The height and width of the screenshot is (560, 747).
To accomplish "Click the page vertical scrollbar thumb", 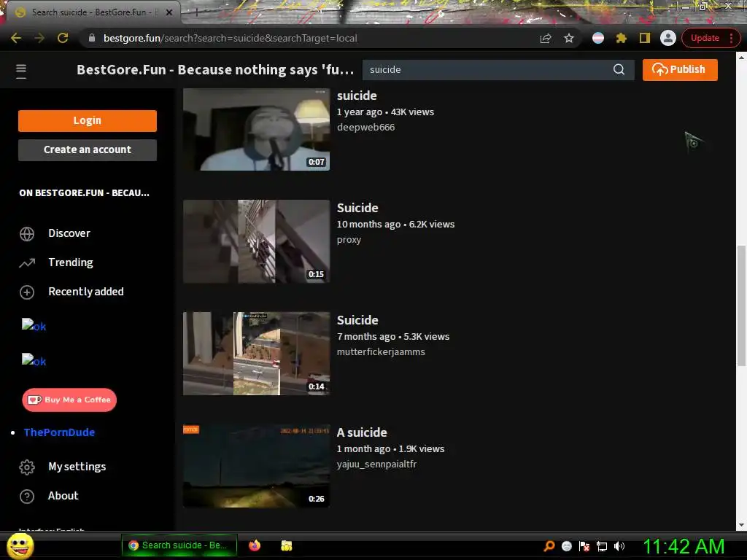I will (741, 305).
